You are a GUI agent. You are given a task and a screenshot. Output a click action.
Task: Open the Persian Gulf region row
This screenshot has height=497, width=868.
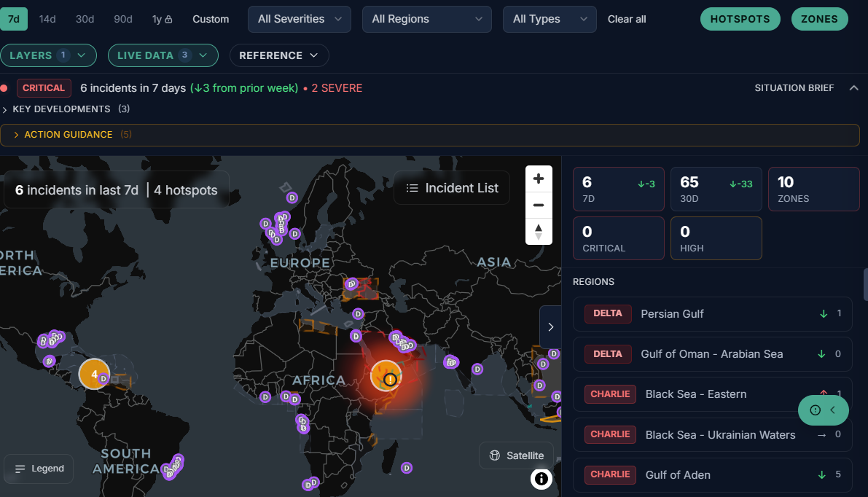713,314
